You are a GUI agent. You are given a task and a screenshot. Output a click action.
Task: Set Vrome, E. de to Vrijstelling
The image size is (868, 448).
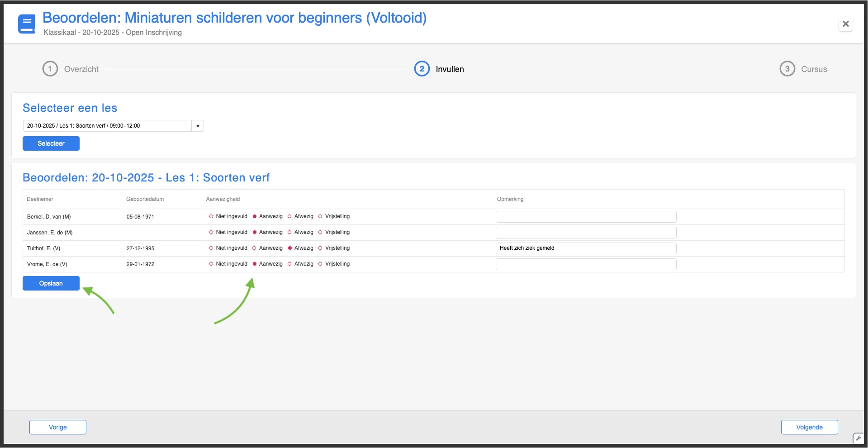(320, 264)
